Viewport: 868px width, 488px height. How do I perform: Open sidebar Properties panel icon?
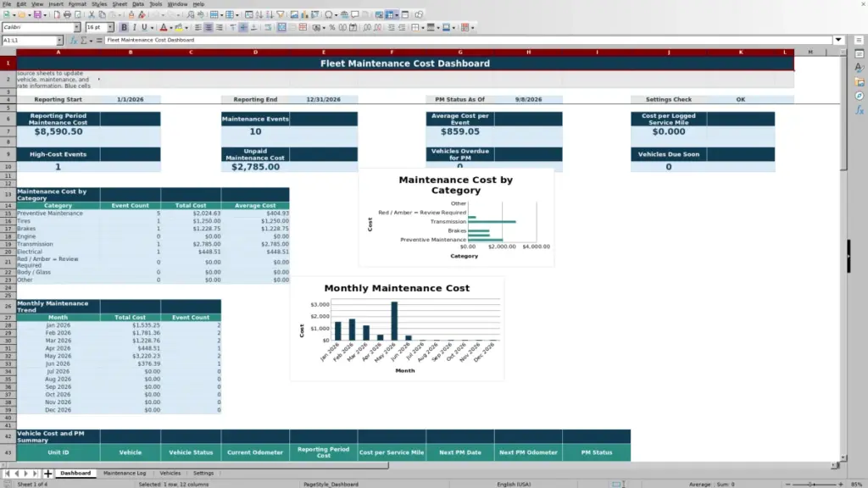point(860,54)
